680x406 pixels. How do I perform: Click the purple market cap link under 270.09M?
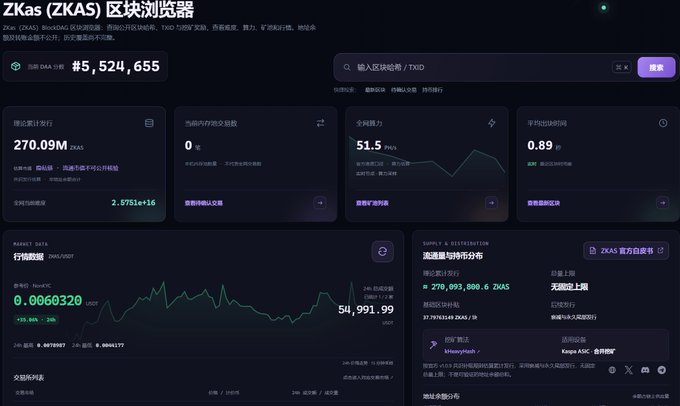click(x=77, y=168)
